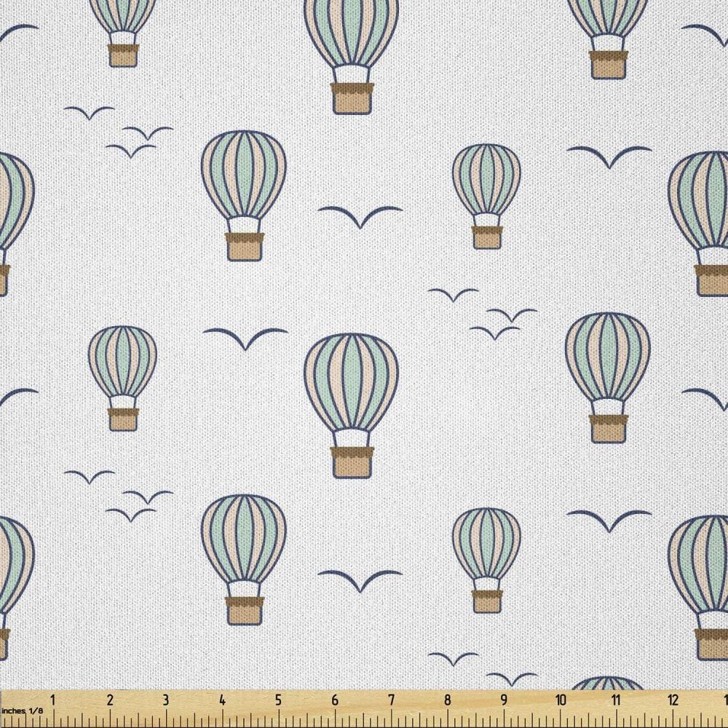Click the number 7 on the ruler

[392, 700]
